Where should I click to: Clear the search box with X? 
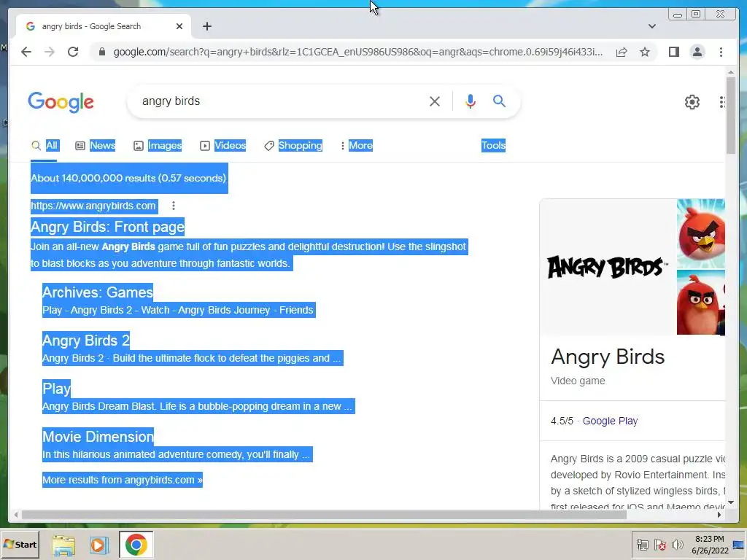pyautogui.click(x=435, y=101)
